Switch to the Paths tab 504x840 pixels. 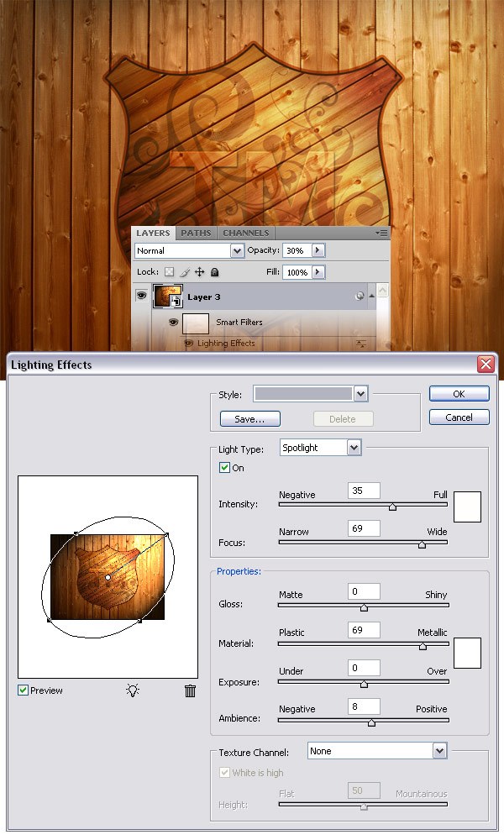[x=196, y=233]
